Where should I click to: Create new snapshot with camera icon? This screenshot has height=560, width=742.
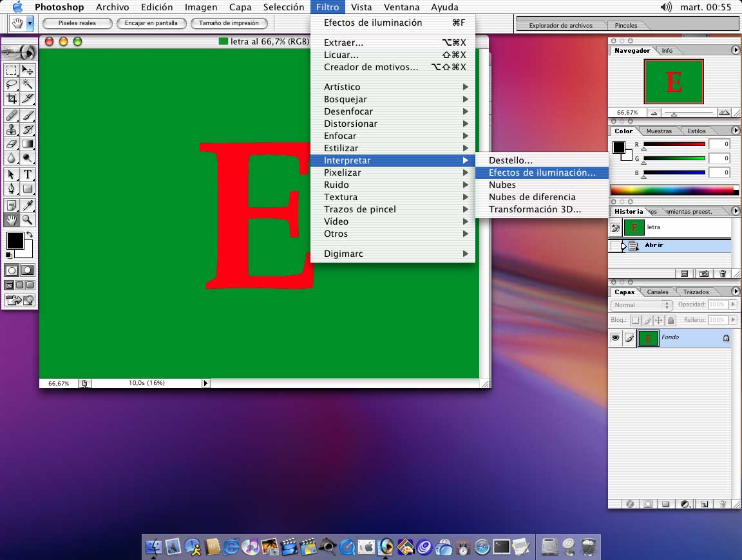[x=704, y=274]
